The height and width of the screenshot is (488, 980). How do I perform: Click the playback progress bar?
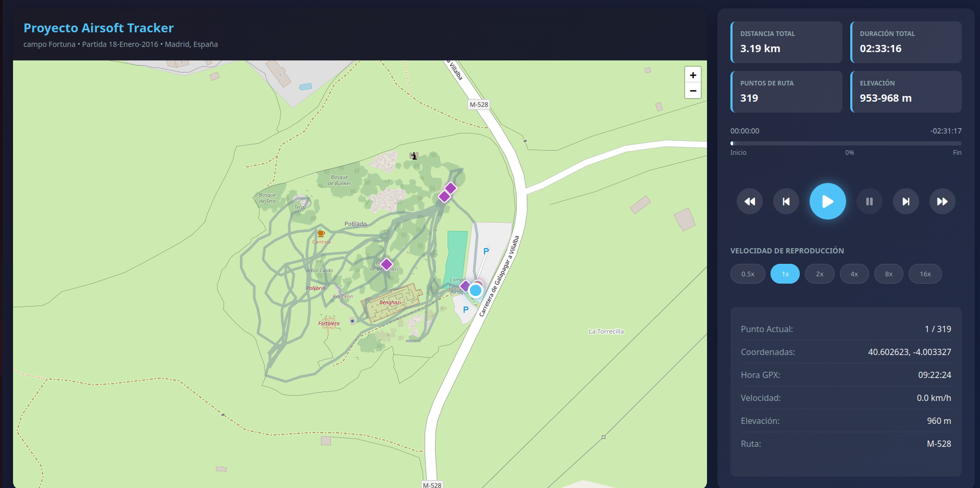(x=846, y=143)
